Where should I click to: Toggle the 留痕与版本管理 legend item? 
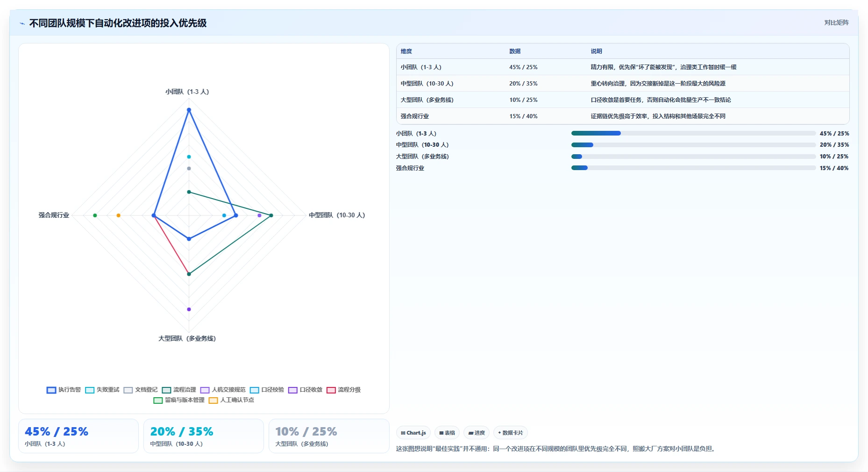179,400
